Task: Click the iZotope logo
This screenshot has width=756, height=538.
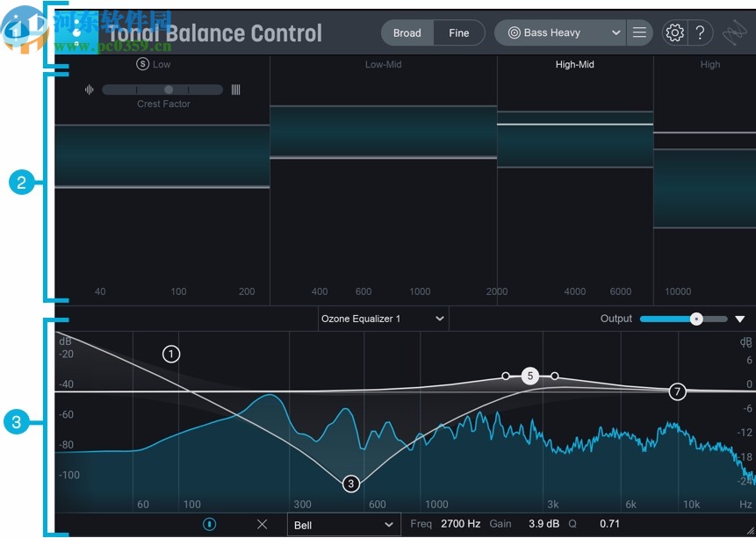Action: click(79, 32)
